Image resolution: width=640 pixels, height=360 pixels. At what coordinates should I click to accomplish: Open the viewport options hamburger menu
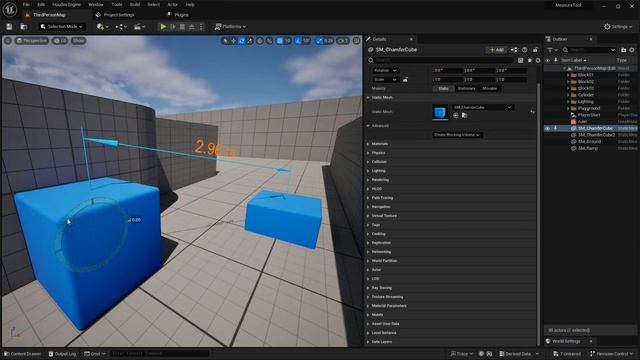point(8,40)
